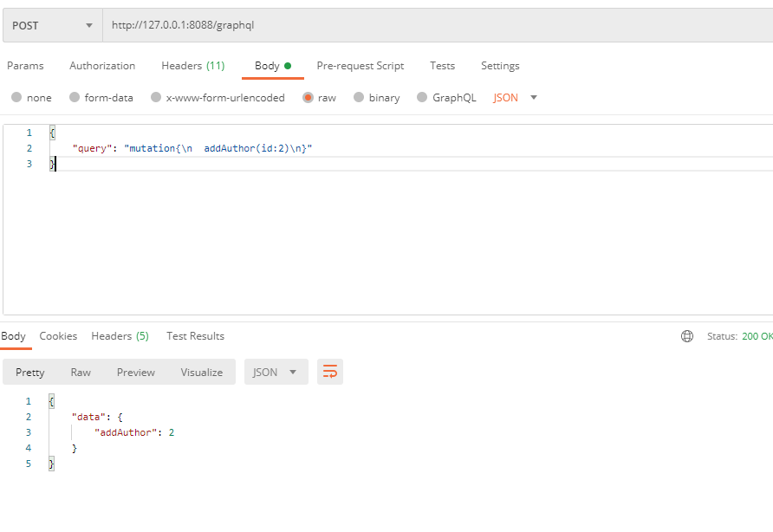Select the response Body tab
Image resolution: width=773 pixels, height=532 pixels.
pyautogui.click(x=13, y=336)
